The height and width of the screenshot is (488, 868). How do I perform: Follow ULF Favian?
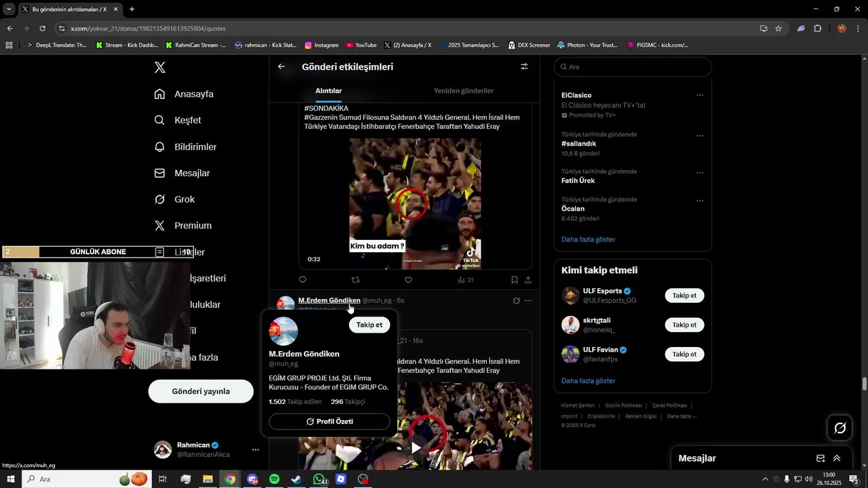[684, 354]
